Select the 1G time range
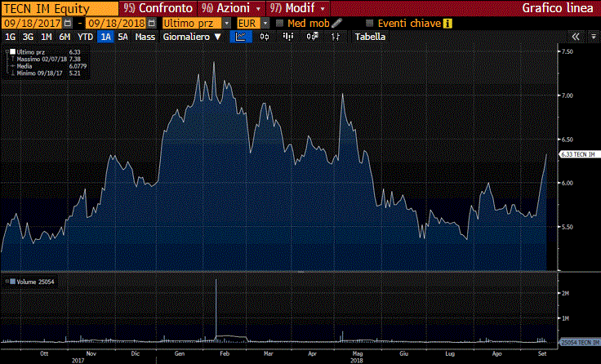 pyautogui.click(x=10, y=37)
